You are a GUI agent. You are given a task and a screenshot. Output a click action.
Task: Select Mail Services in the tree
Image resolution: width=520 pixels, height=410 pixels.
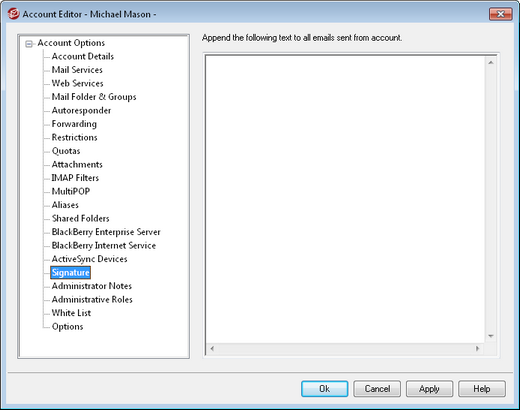tap(77, 70)
